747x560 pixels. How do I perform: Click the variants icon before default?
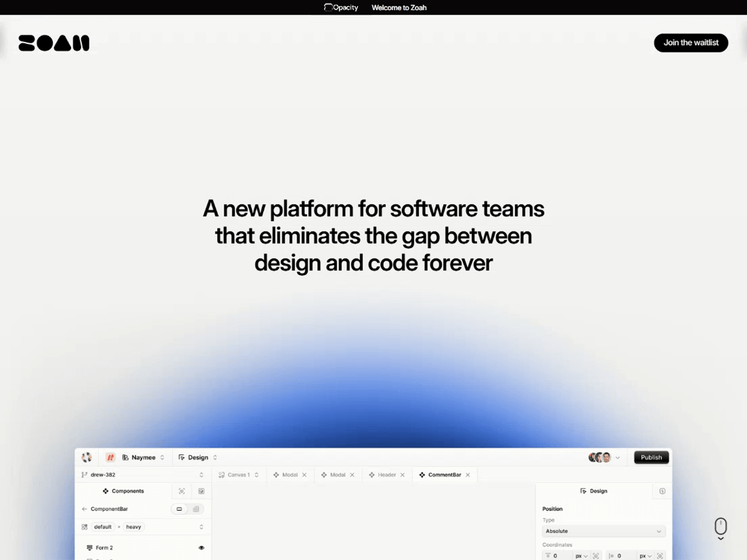tap(85, 527)
